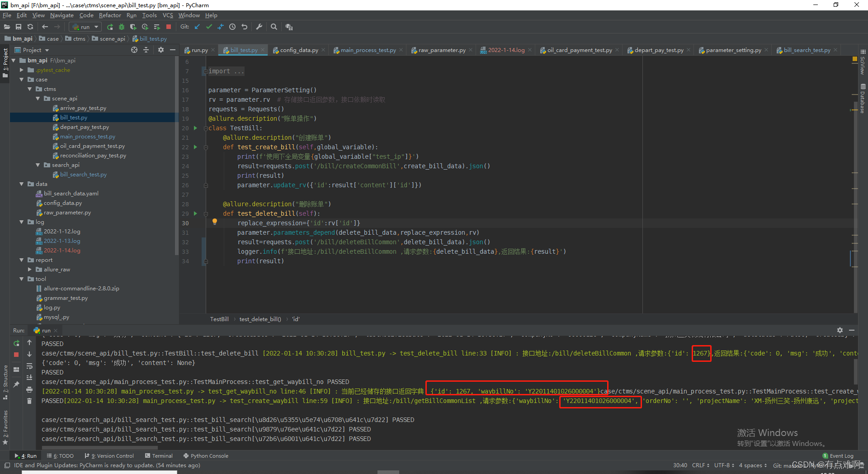Click run console horizontal scrollbar
This screenshot has height=474, width=868.
(99, 448)
